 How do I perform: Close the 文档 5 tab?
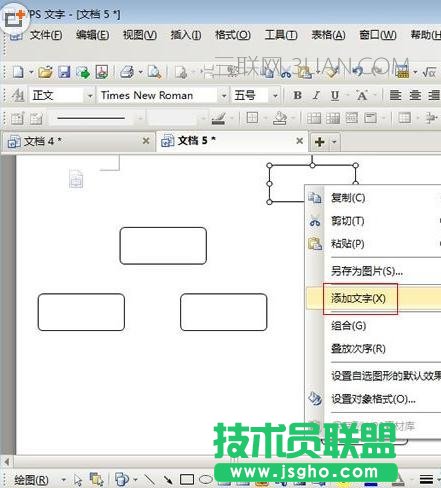tap(300, 141)
